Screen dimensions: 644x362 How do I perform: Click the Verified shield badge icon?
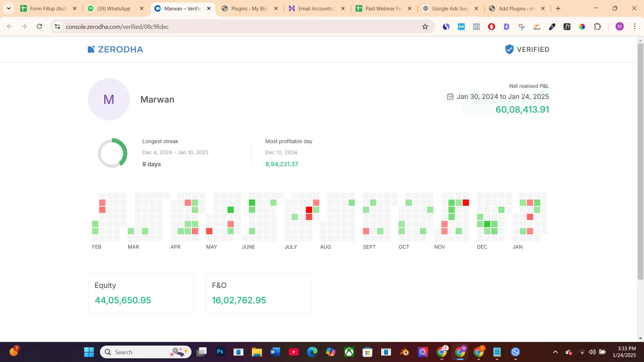509,49
